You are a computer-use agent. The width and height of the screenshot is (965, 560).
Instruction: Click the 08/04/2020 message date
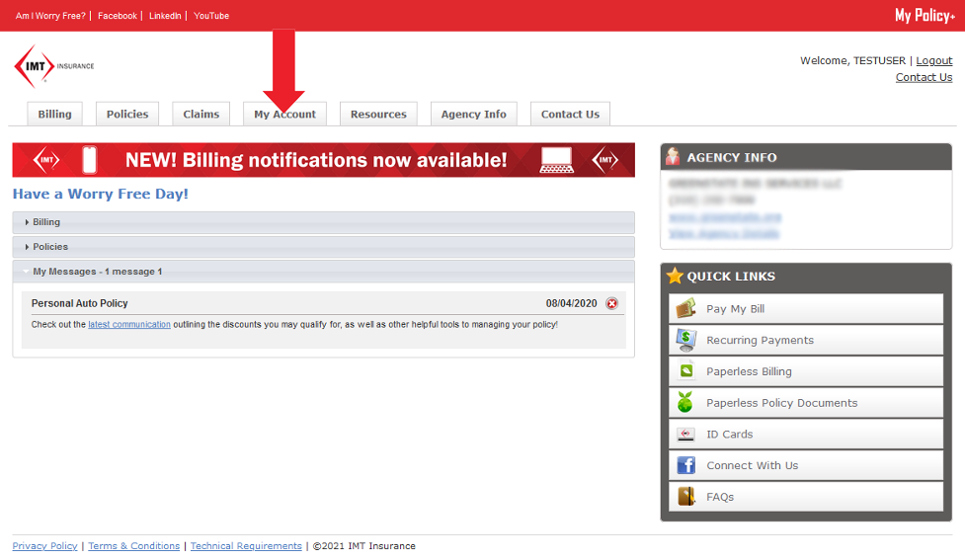pyautogui.click(x=571, y=303)
